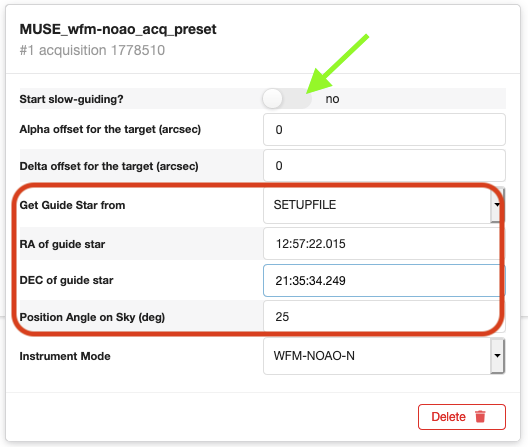528x447 pixels.
Task: Focus the Alpha offset input field
Action: coord(384,130)
